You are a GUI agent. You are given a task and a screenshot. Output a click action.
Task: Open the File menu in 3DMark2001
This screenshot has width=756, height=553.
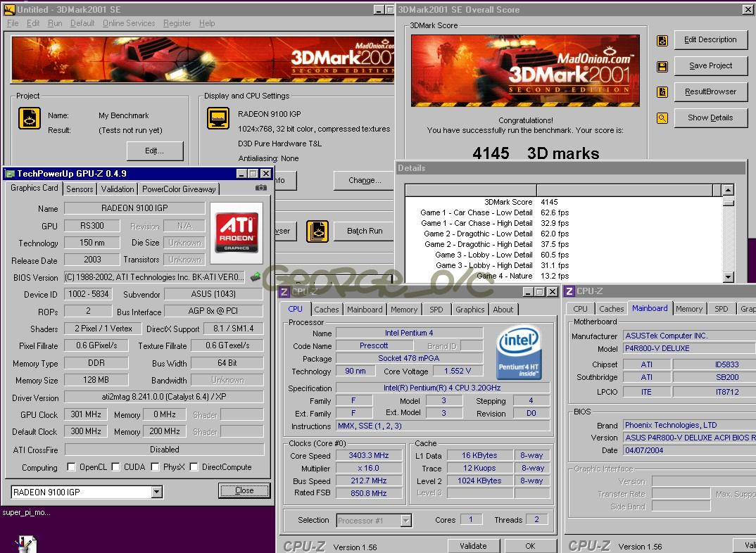click(x=13, y=23)
